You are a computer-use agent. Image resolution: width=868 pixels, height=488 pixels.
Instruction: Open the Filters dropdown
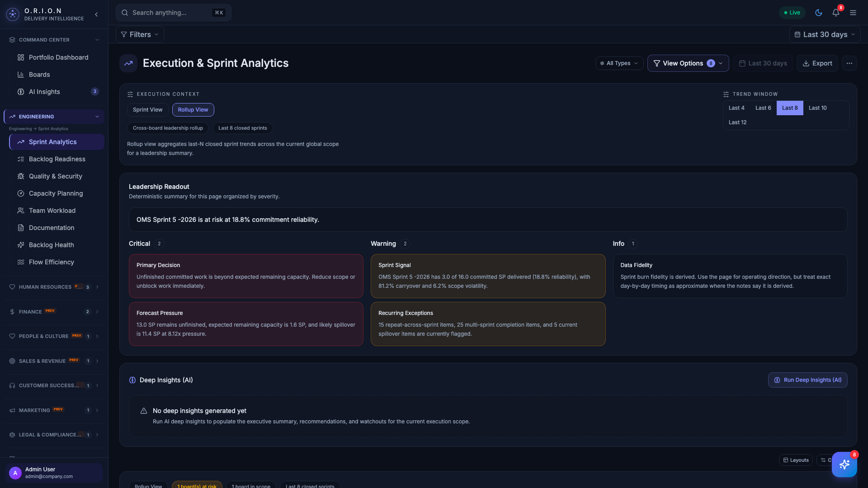[140, 34]
